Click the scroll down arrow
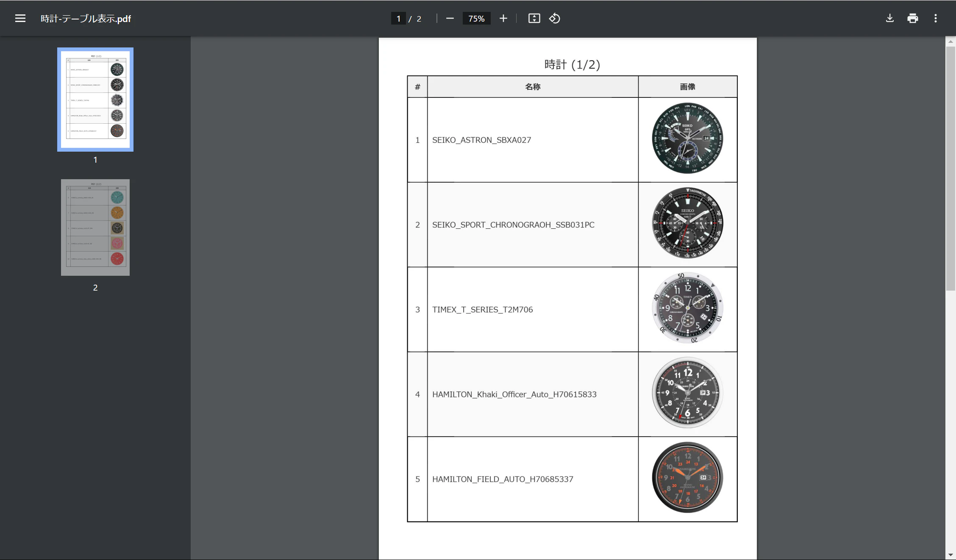This screenshot has width=956, height=560. pyautogui.click(x=950, y=555)
